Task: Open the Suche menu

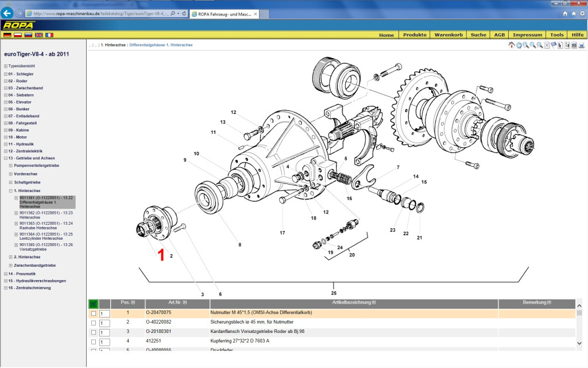Action: pos(478,35)
